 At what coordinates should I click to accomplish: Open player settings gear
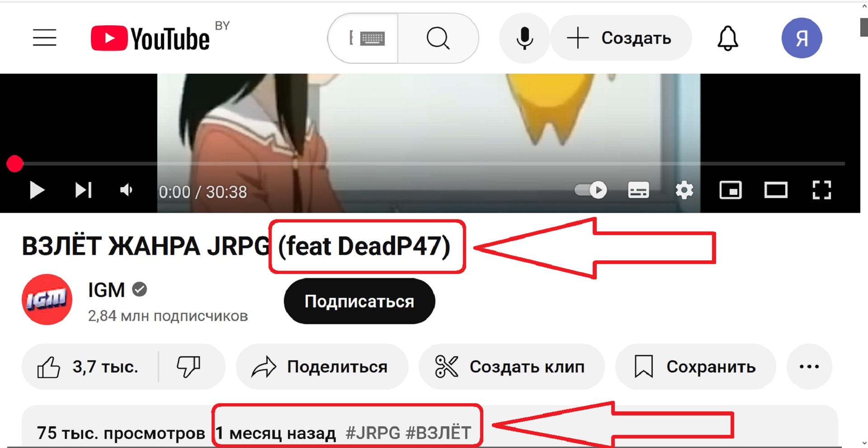coord(684,190)
